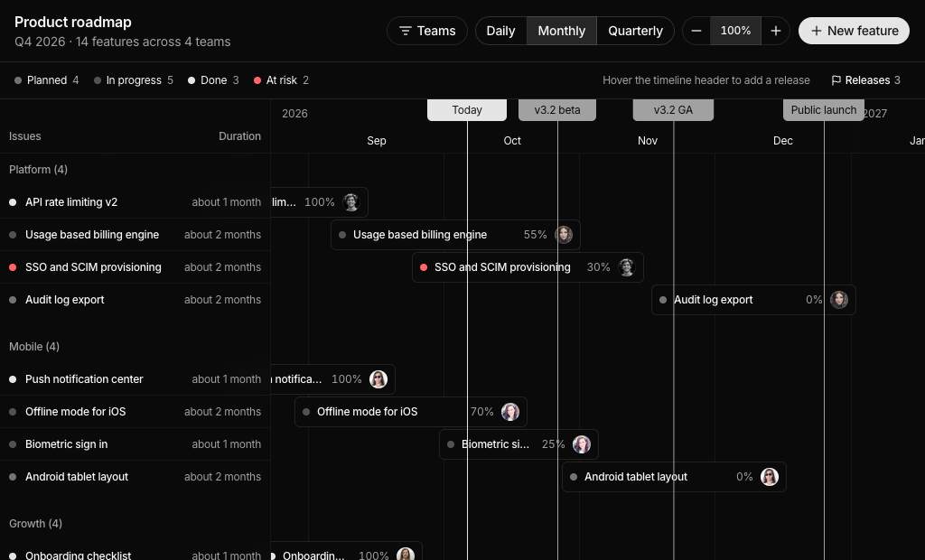Click the zoom out minus icon
Viewport: 925px width, 560px height.
coord(696,31)
